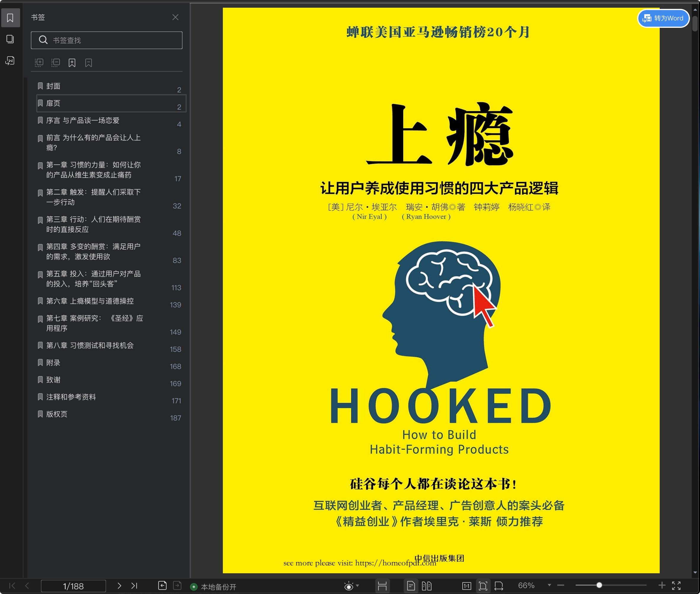
Task: Go to next page arrow
Action: point(119,586)
